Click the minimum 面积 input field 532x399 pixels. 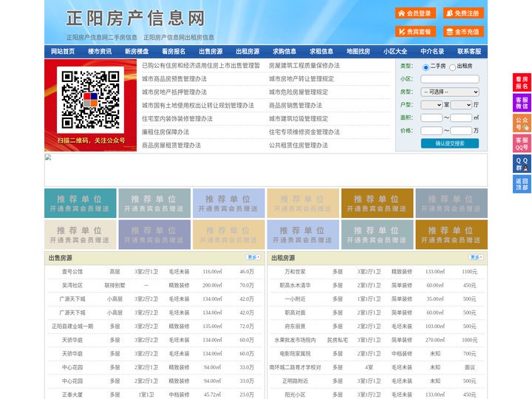click(432, 117)
